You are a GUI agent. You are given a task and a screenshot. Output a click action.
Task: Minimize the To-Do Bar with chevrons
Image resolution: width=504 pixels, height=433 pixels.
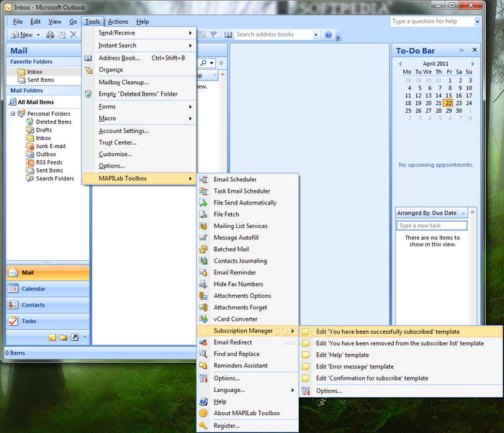point(462,50)
